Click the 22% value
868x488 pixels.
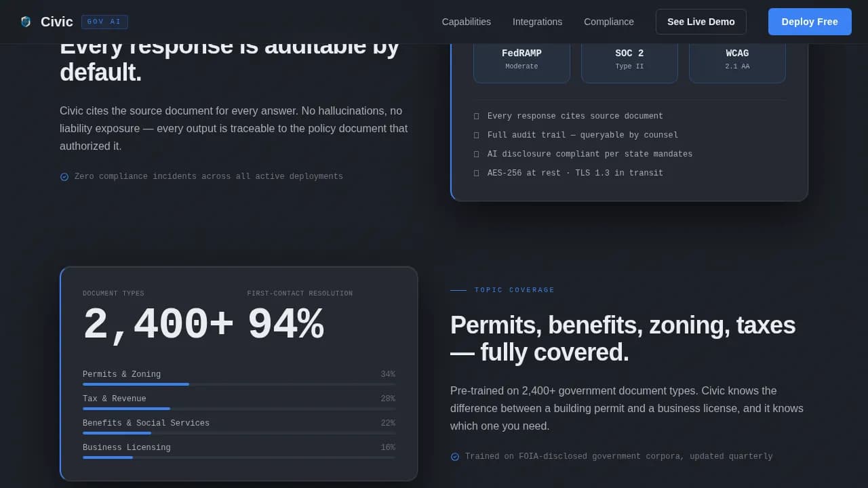pos(388,423)
